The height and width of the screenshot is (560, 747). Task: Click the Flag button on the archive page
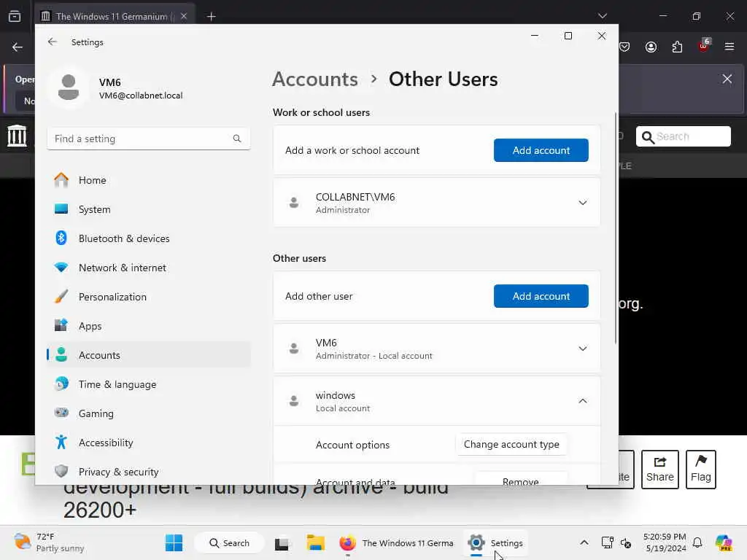701,470
